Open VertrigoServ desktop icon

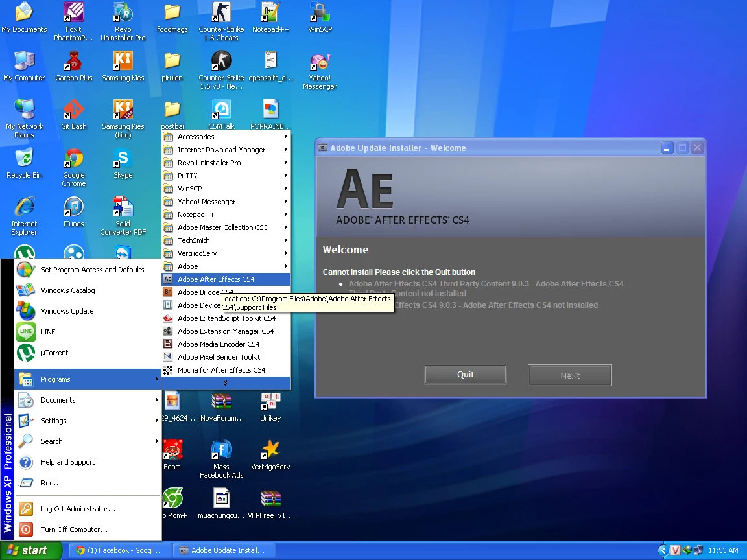coord(270,455)
